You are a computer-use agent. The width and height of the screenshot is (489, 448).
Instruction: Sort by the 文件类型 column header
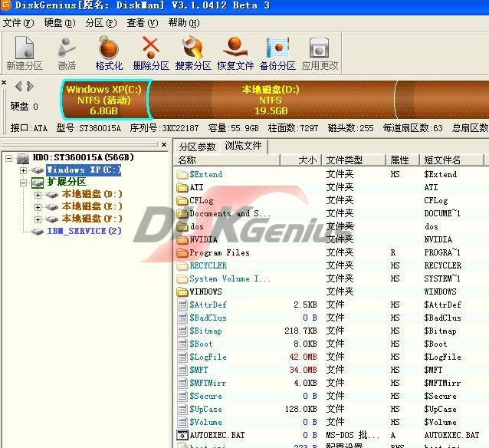354,160
